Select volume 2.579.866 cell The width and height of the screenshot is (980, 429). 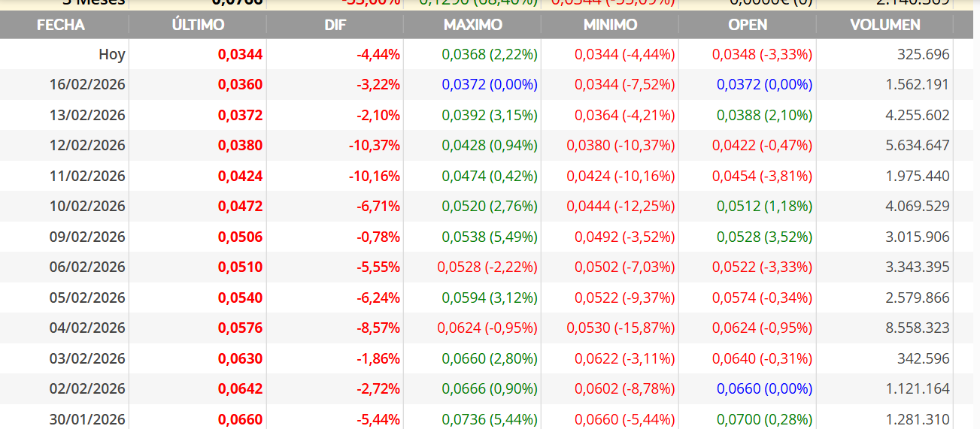coord(918,298)
